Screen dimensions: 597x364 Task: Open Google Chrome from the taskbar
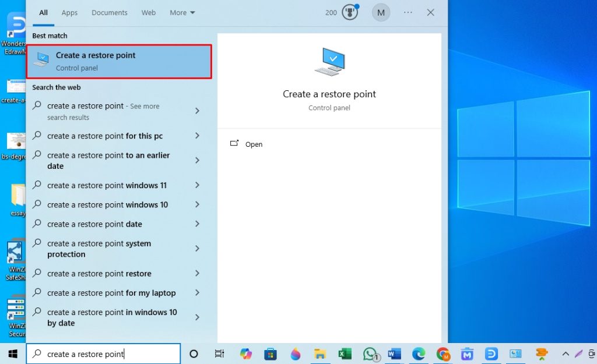pyautogui.click(x=443, y=354)
